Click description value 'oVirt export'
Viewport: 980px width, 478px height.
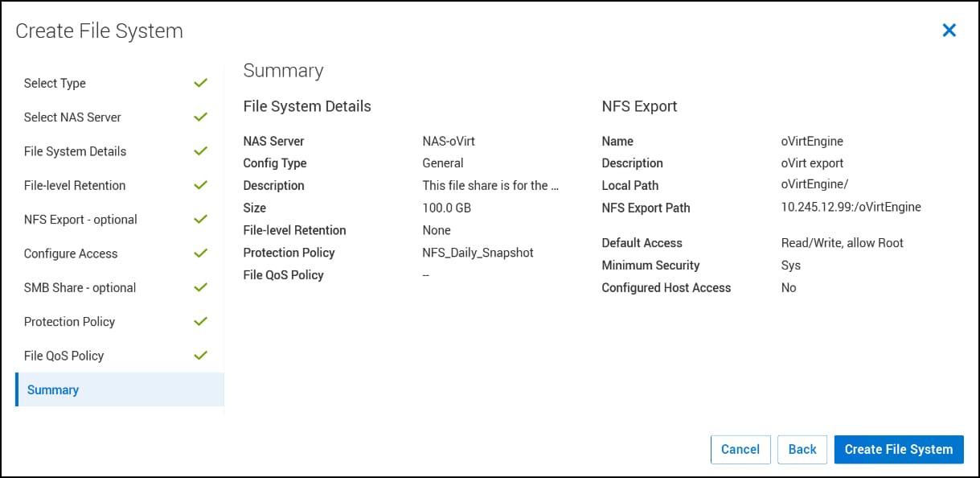coord(812,163)
